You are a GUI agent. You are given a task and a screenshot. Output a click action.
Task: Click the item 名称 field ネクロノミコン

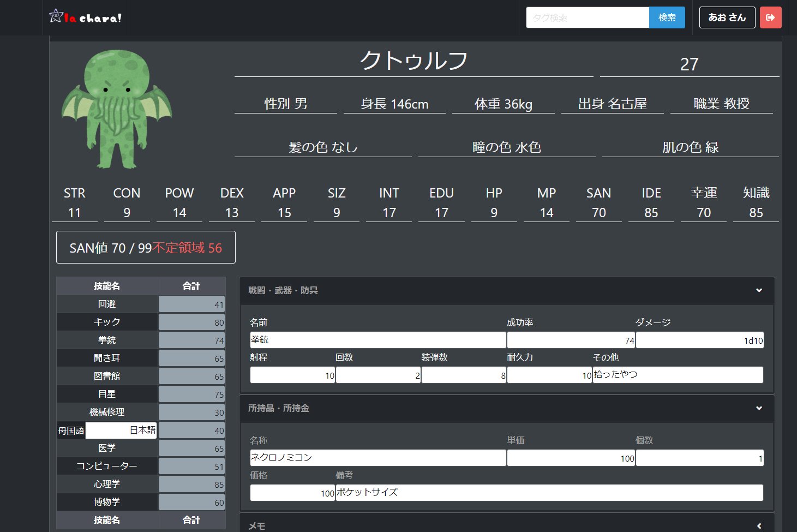click(378, 458)
